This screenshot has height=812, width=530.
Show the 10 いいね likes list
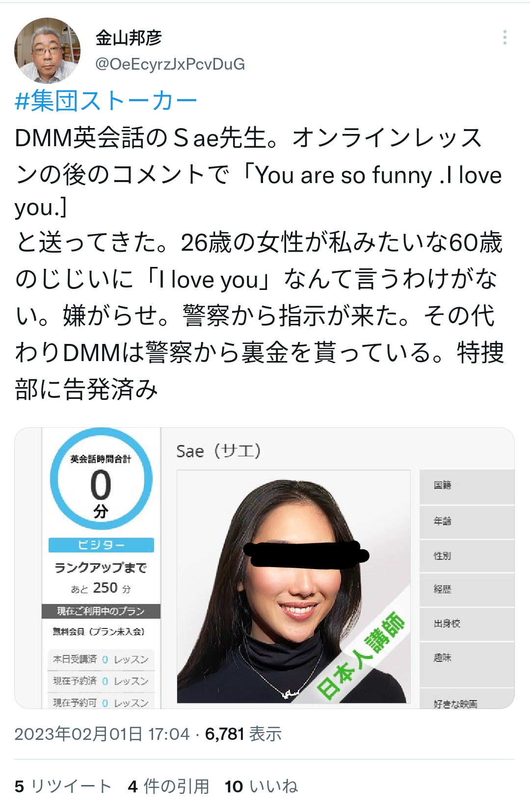(261, 786)
